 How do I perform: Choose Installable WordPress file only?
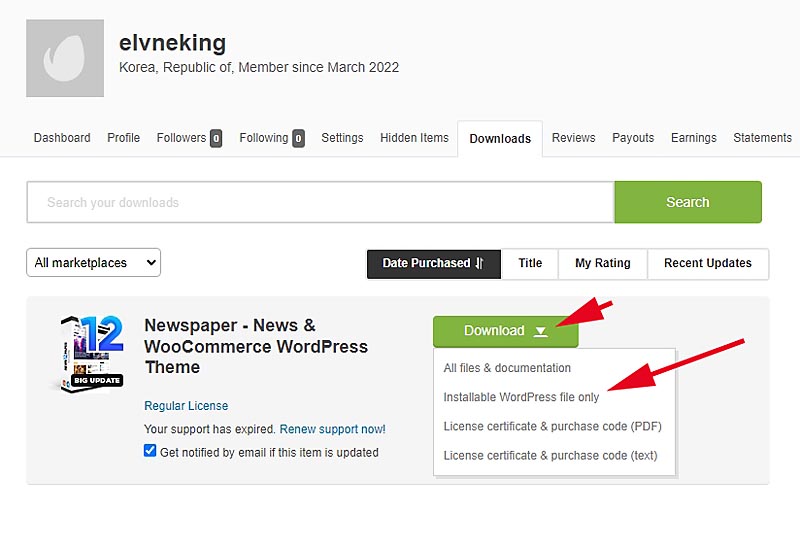coord(521,397)
